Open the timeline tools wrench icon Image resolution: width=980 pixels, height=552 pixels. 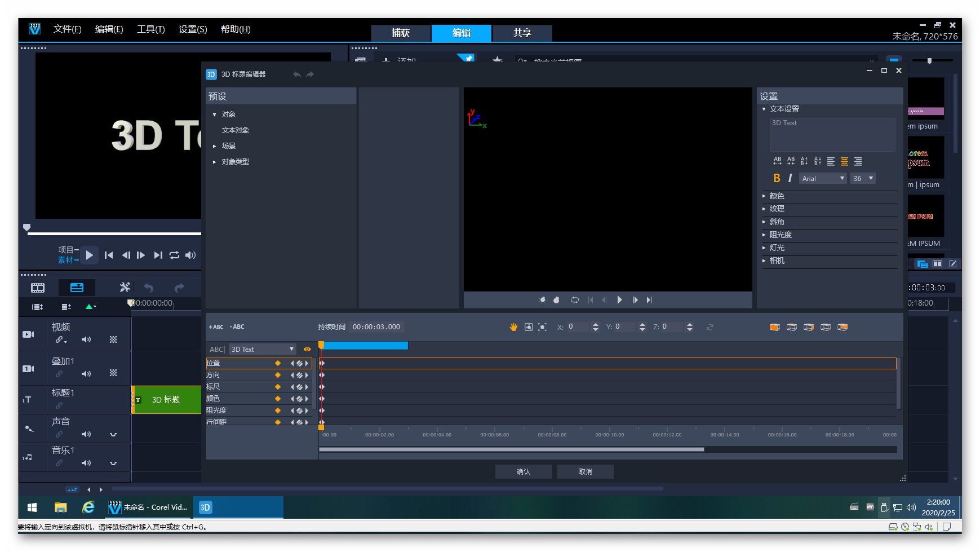[x=125, y=288]
